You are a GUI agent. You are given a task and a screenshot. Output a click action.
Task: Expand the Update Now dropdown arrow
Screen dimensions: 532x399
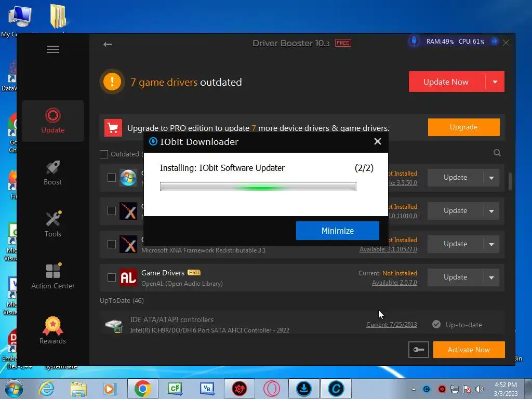495,82
